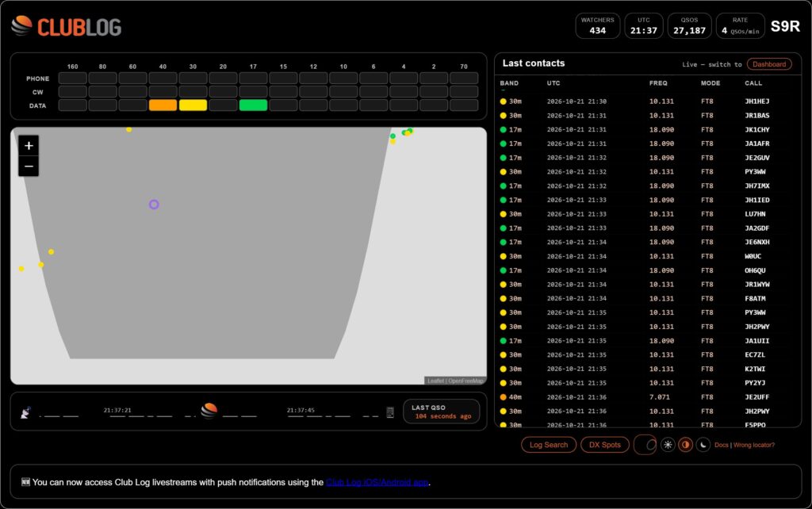
Task: Select the JE2UFF 40m contact row
Action: 647,397
